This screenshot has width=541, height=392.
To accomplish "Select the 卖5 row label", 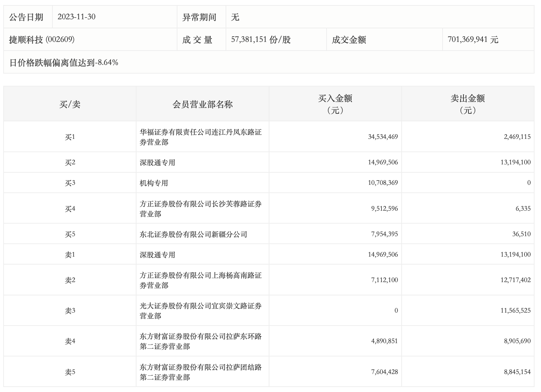I will [x=70, y=372].
